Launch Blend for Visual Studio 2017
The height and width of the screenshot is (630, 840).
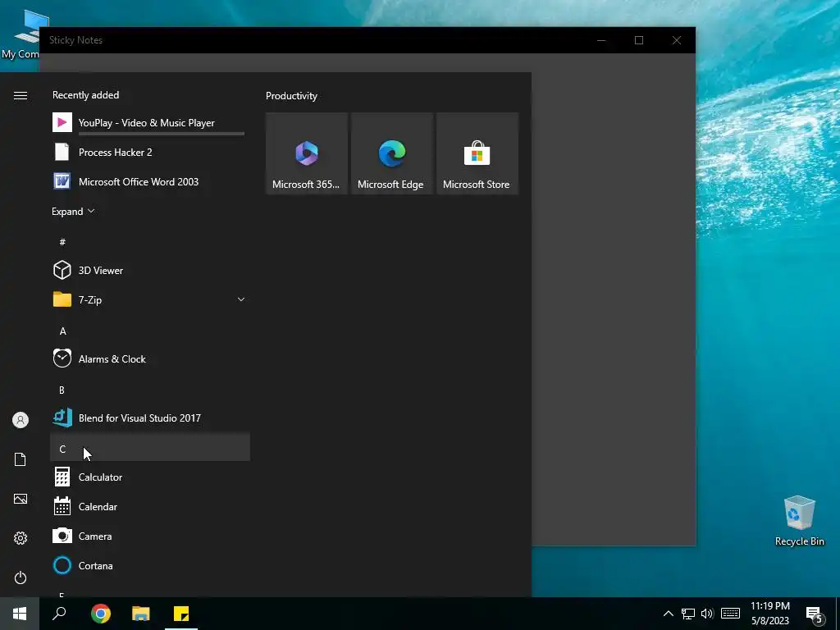(x=150, y=418)
